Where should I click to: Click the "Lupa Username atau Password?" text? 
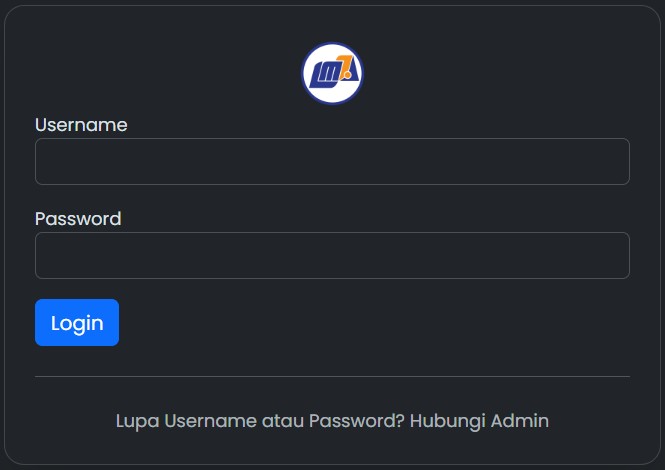coord(260,421)
